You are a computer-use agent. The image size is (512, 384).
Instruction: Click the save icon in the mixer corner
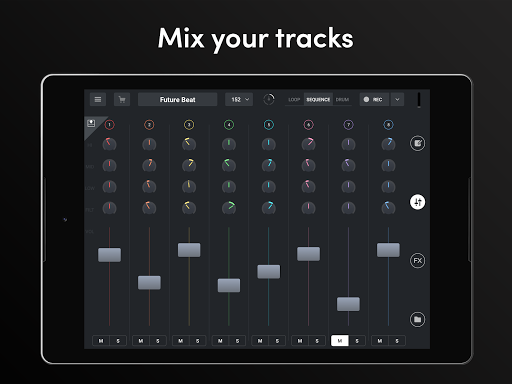[x=91, y=123]
